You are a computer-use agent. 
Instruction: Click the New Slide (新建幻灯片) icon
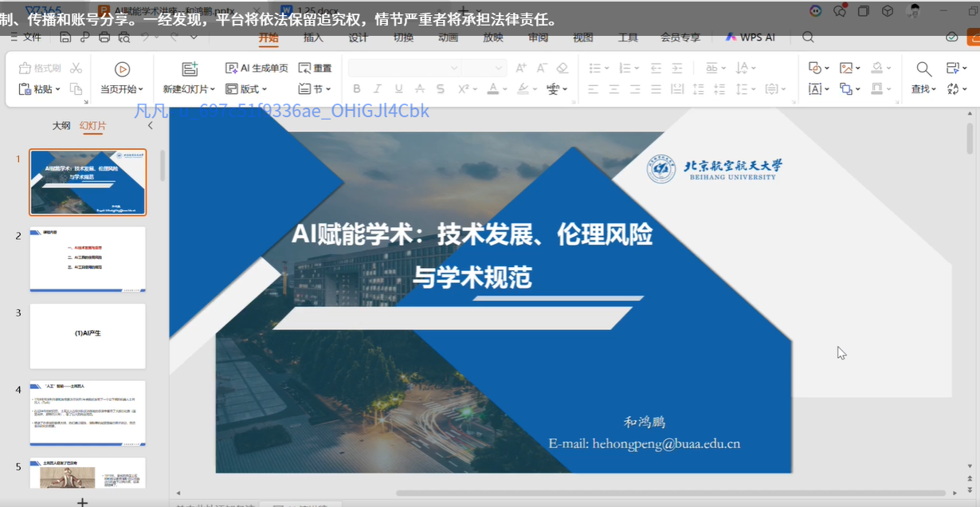tap(190, 69)
